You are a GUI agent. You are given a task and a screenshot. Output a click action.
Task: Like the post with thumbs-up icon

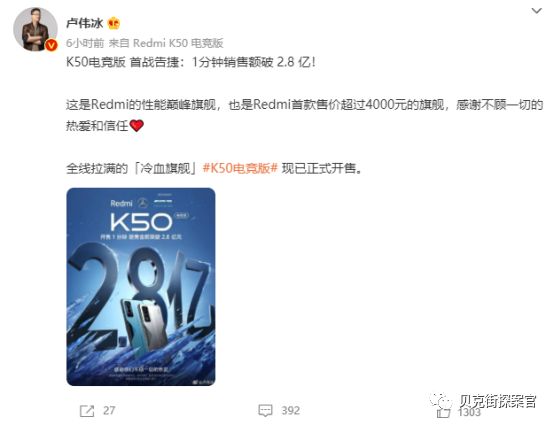click(443, 412)
